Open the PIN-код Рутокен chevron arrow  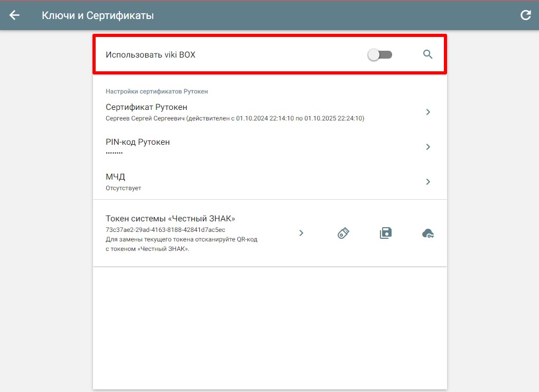(428, 147)
